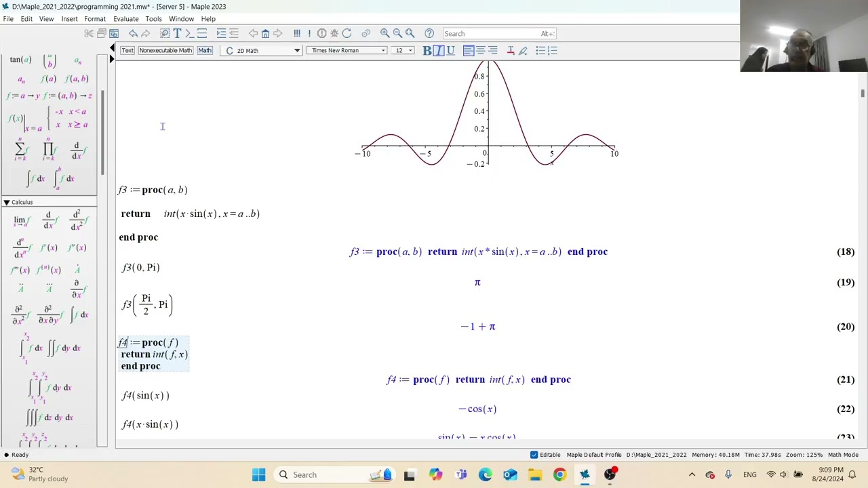
Task: Click Math Mode indicator in status bar
Action: 843,455
